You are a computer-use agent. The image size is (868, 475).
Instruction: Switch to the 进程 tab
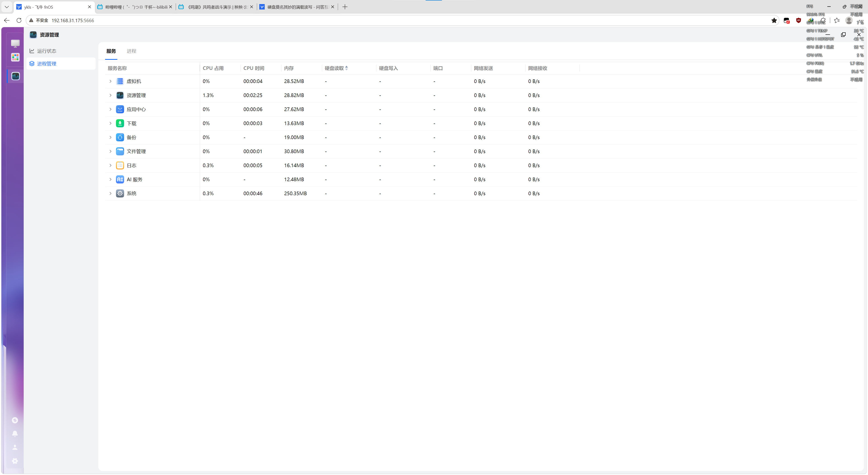(x=131, y=51)
